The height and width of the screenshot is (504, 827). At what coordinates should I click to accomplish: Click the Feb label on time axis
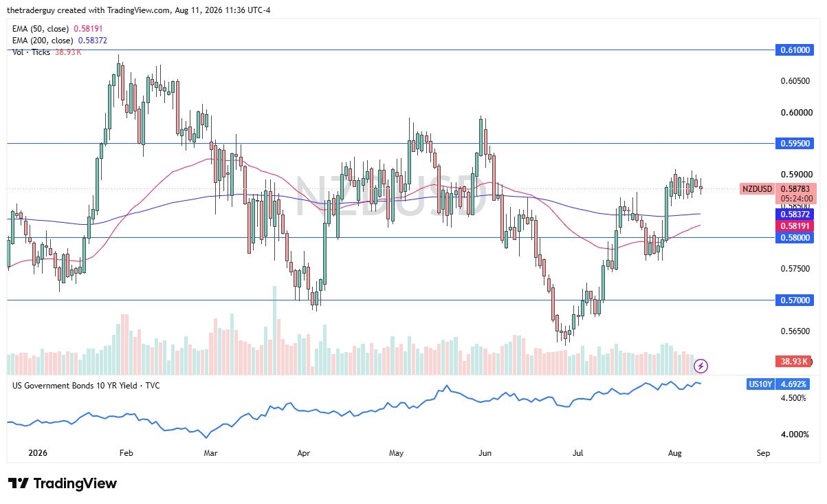point(126,454)
